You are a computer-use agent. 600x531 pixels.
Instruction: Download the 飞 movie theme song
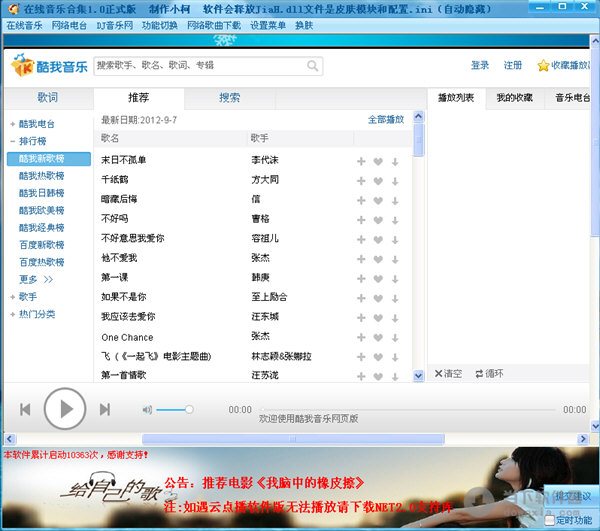click(395, 357)
